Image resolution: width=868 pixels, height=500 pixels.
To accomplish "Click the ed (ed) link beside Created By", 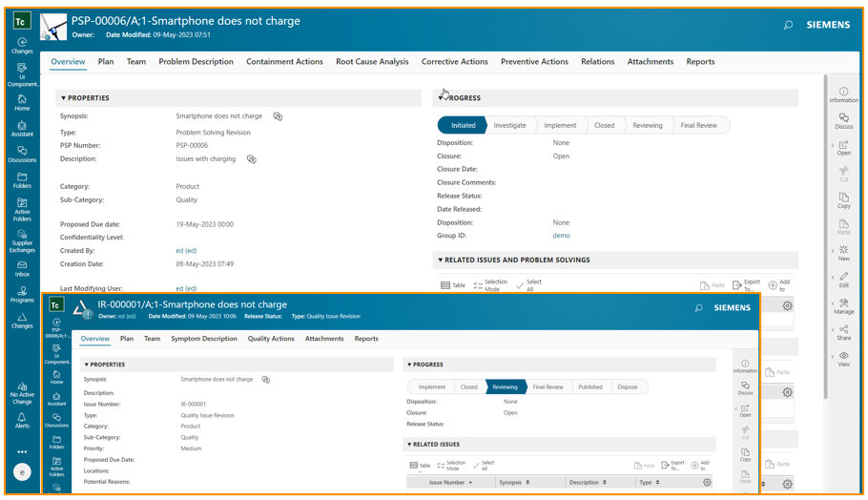I will tap(186, 251).
